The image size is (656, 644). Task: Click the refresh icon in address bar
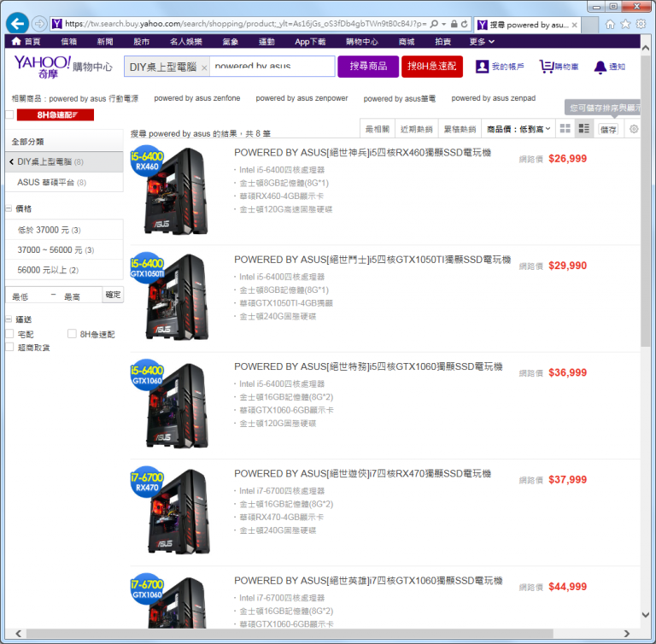[x=465, y=24]
